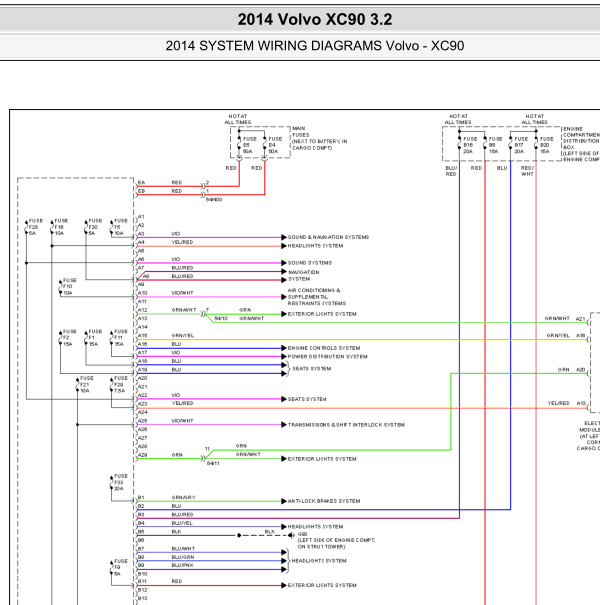Click the 'G60' ground label

click(x=303, y=534)
